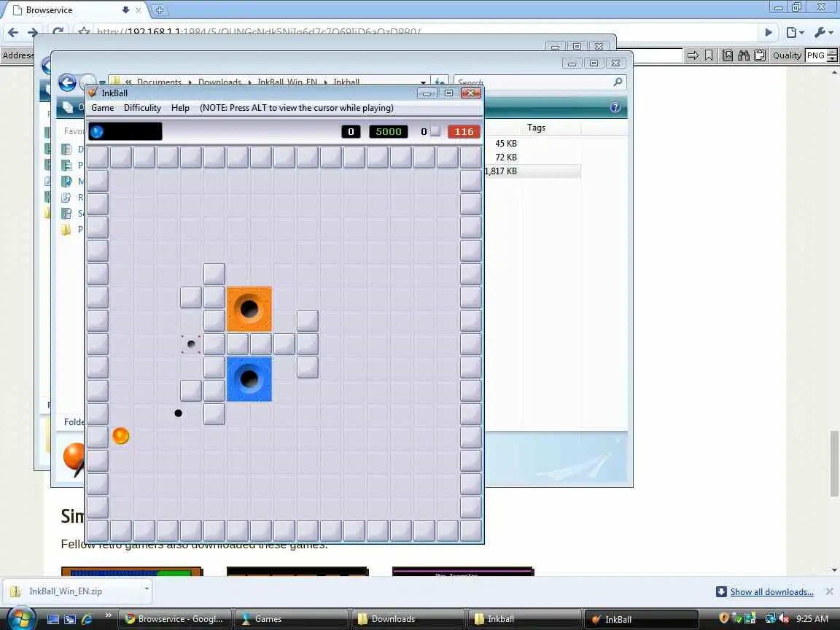Screen dimensions: 840x630
Task: Select the Browservice tab
Action: pos(75,9)
